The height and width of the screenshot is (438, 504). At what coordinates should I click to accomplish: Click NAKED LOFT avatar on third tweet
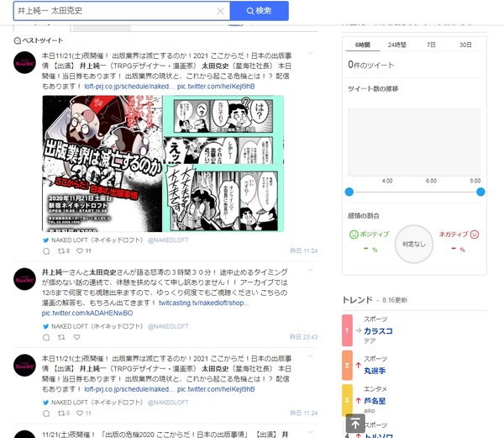point(24,366)
